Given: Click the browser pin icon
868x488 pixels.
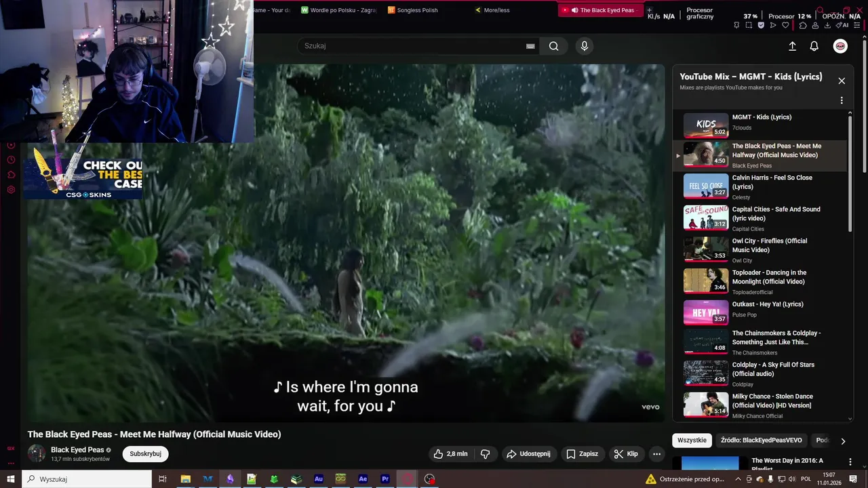Looking at the screenshot, I should point(736,25).
